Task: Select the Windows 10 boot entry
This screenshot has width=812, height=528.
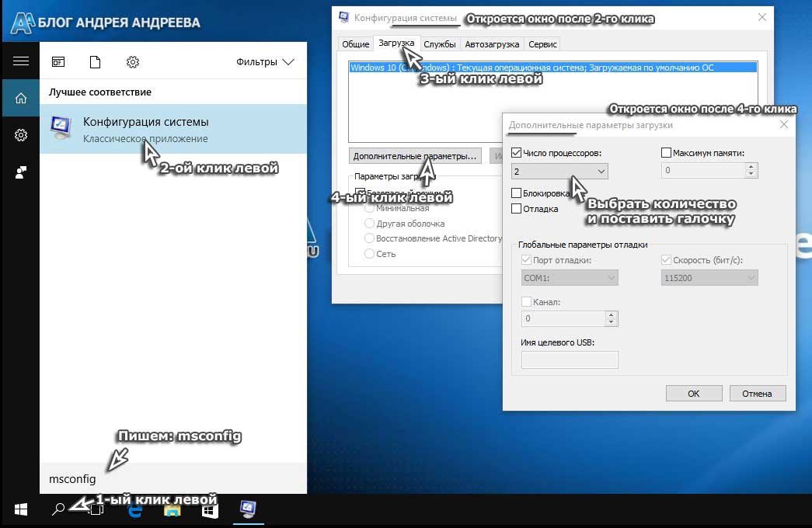Action: [553, 68]
